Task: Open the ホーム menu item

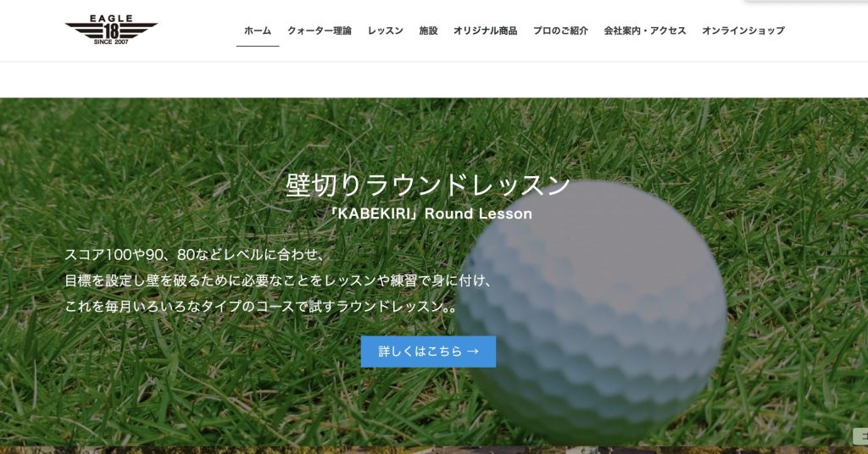Action: [x=258, y=31]
